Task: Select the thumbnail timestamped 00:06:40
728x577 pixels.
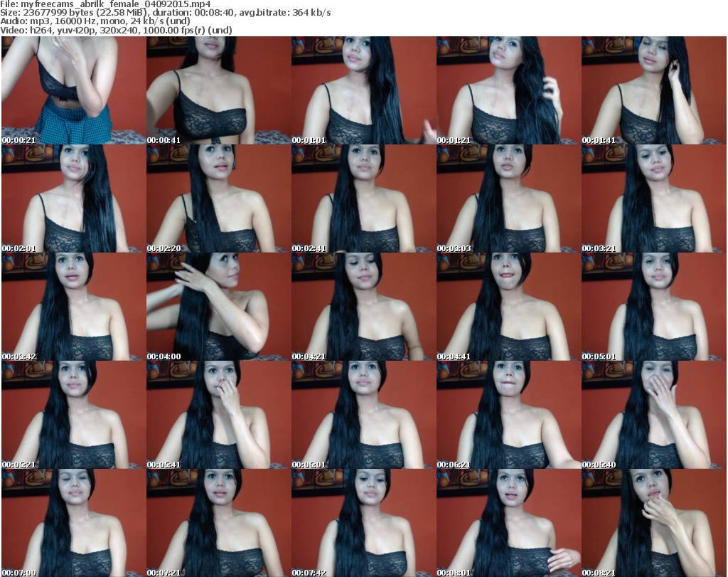Action: coord(654,415)
